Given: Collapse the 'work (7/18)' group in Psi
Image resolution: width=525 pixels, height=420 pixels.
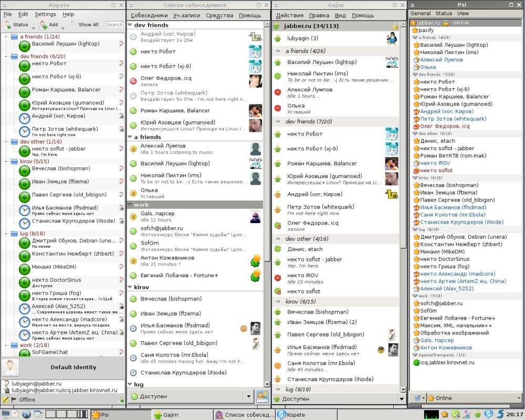Looking at the screenshot, I should (x=415, y=296).
